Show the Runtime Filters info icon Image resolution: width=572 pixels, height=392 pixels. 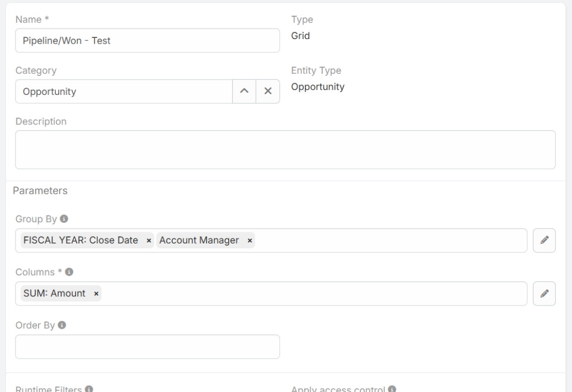(x=89, y=389)
